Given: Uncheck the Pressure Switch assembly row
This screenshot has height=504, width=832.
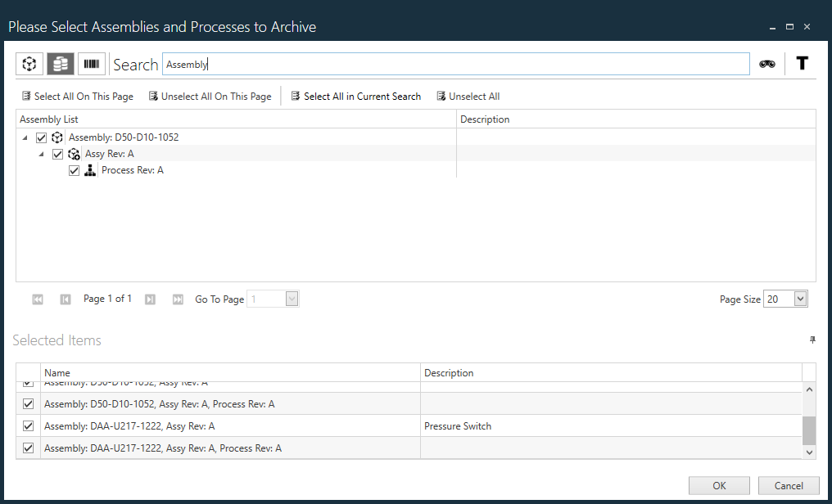Looking at the screenshot, I should [x=27, y=425].
